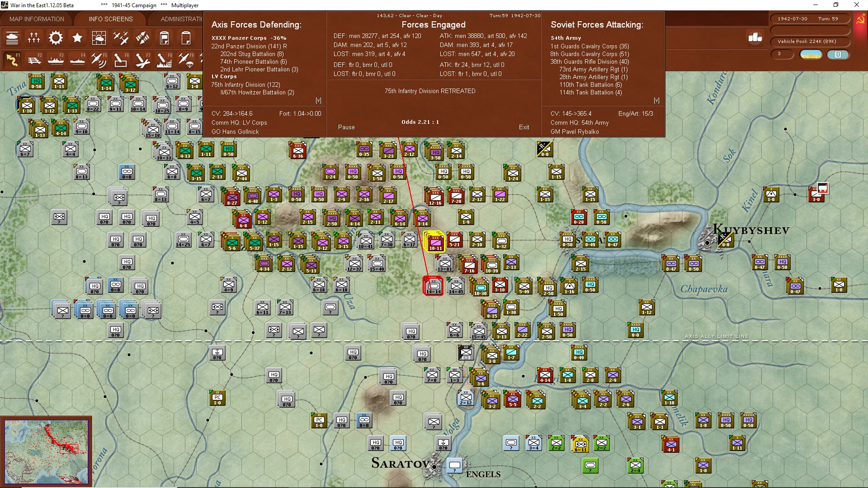
Task: Enable F7 bomb airfield mode
Action: point(142,60)
